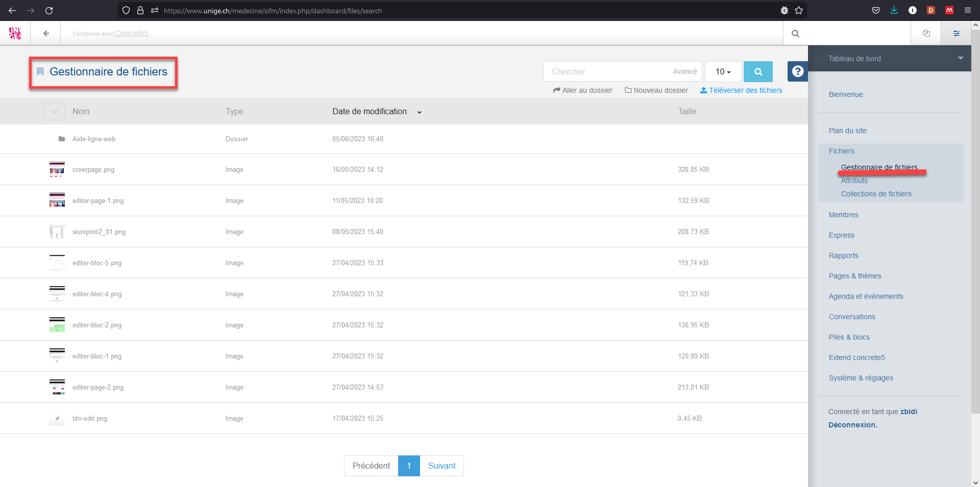Open the select-all dropdown next to Nom
The width and height of the screenshot is (980, 487).
click(55, 112)
